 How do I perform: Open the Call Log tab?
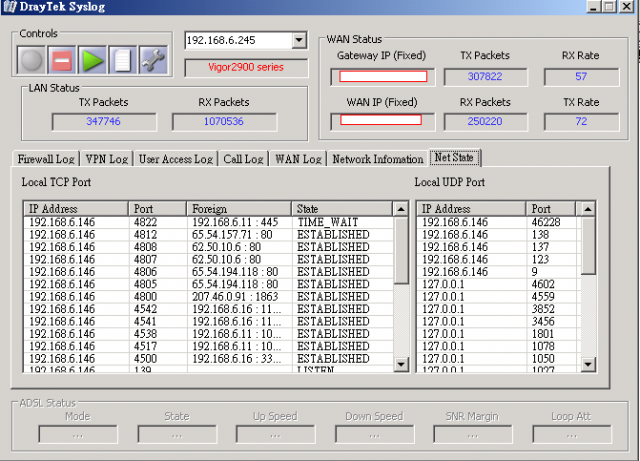coord(243,159)
